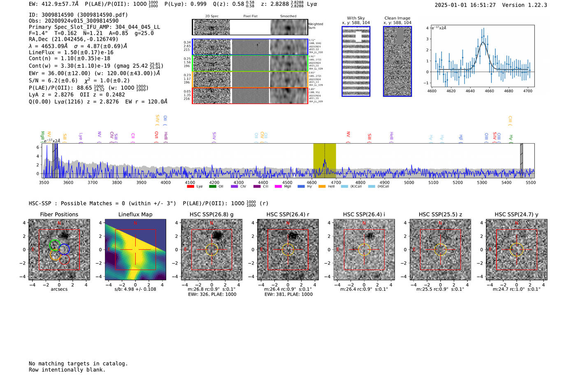The height and width of the screenshot is (392, 576).
Task: Click 'LyA z = 2.8276 OII z = 0.2482' line
Action: (x=77, y=94)
